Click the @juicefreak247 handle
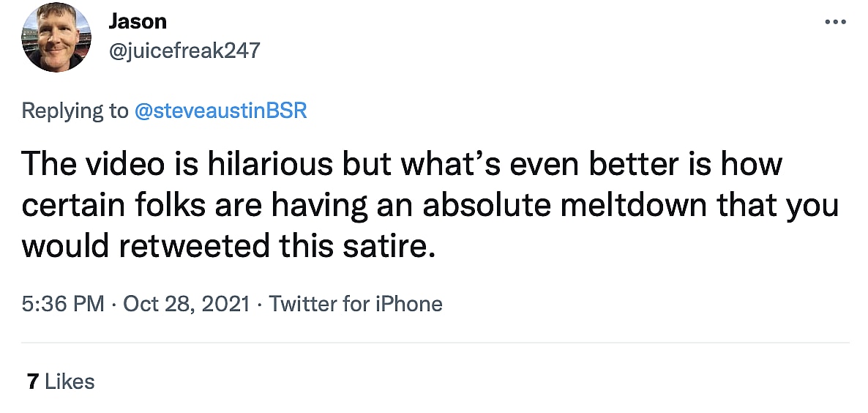 click(x=184, y=50)
